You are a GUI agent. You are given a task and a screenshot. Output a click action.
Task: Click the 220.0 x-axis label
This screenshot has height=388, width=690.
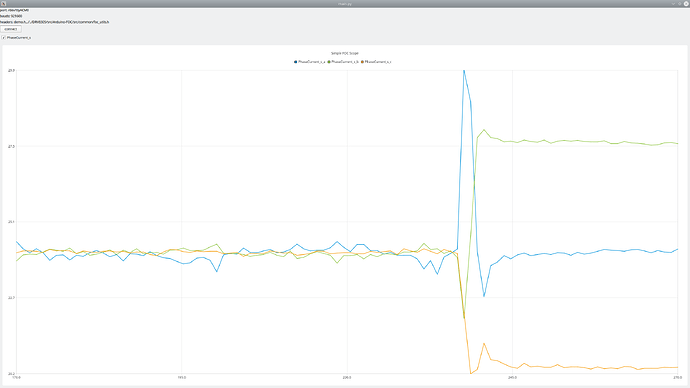click(347, 377)
